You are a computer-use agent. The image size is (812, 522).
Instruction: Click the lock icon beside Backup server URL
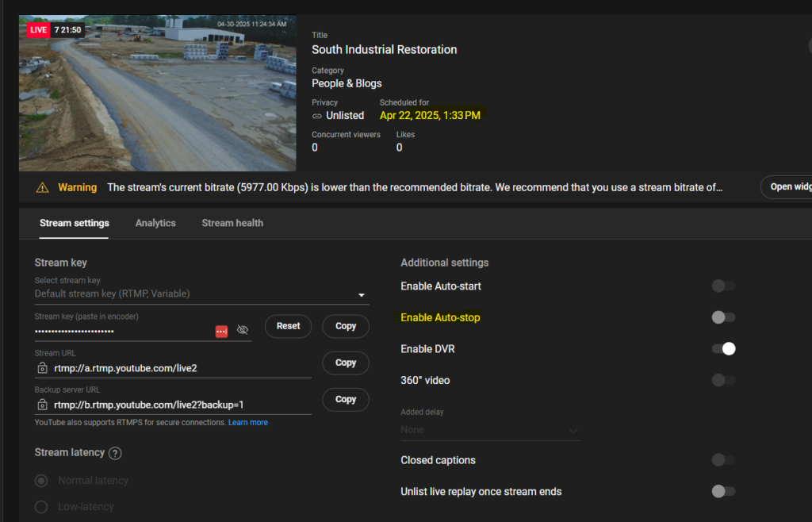click(43, 405)
